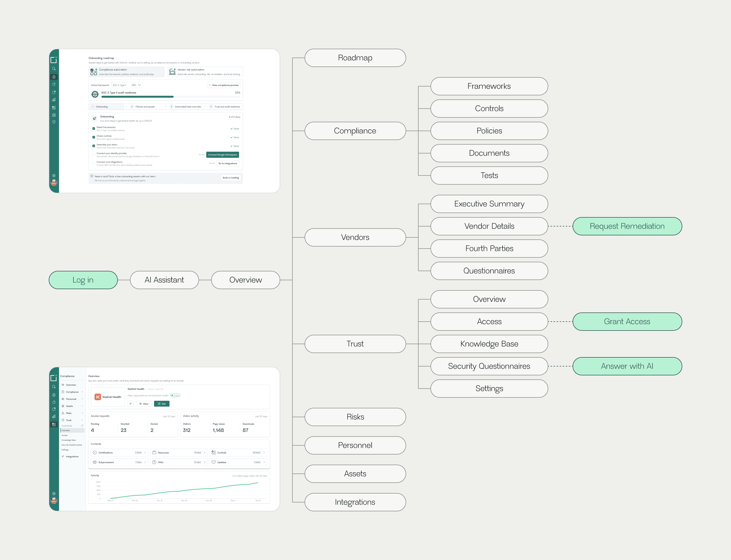
Task: Open settings gear in Onboarding roadmap screen sidebar
Action: (x=54, y=176)
